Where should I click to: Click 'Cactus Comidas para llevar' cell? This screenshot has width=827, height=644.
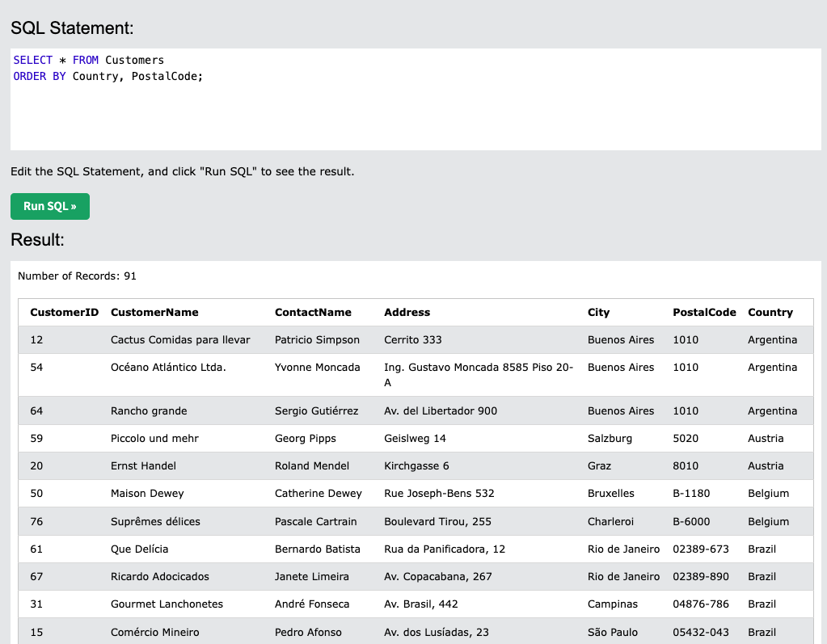(180, 340)
